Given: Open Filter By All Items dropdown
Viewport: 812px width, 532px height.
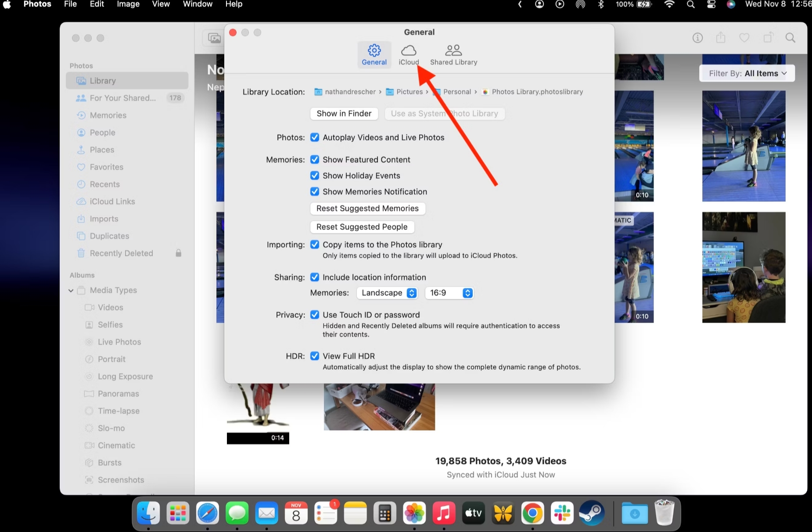Looking at the screenshot, I should [747, 73].
